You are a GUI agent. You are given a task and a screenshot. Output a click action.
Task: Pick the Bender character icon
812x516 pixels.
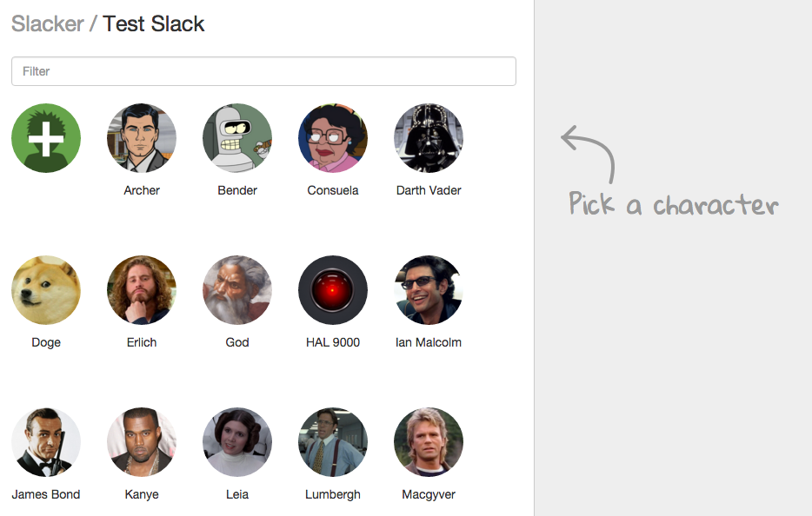(x=236, y=137)
